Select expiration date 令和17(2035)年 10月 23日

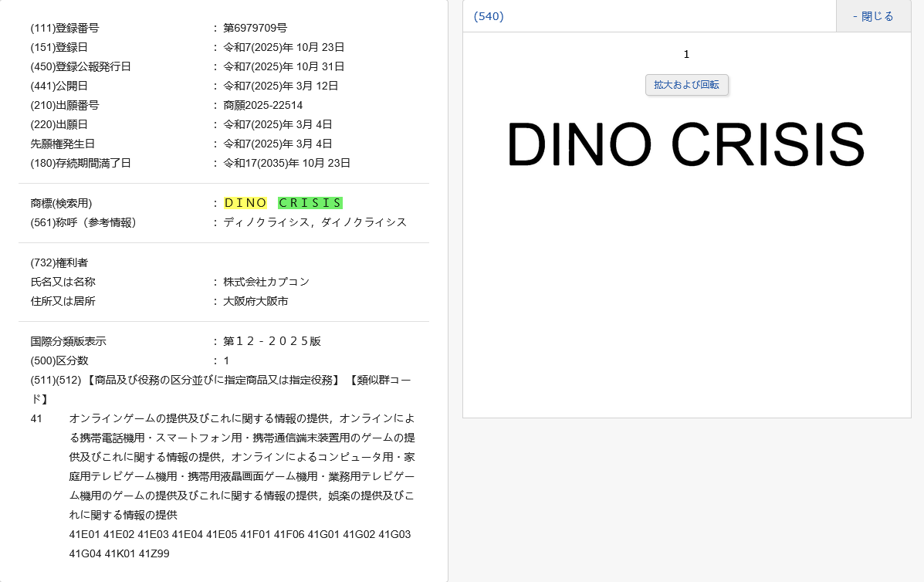[x=287, y=163]
